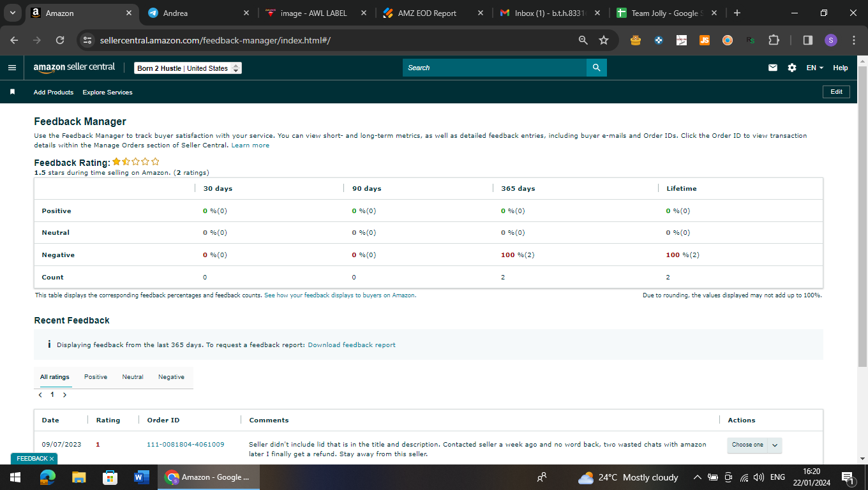Click the blue cross extension icon

click(659, 40)
